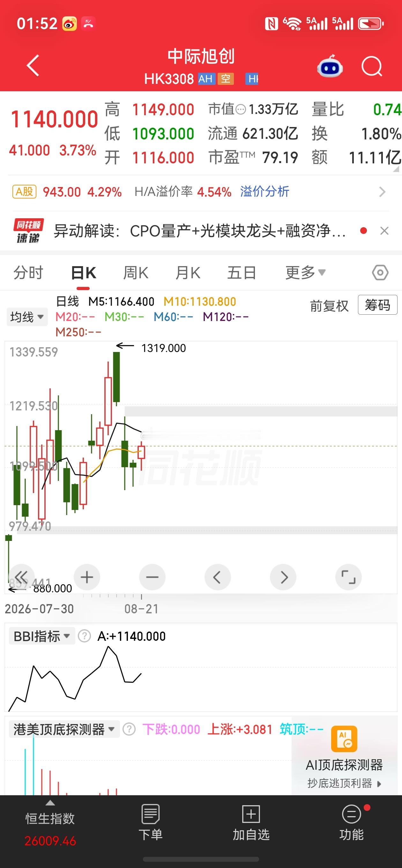Zoom in chart with plus icon
The height and width of the screenshot is (868, 402).
click(x=87, y=577)
